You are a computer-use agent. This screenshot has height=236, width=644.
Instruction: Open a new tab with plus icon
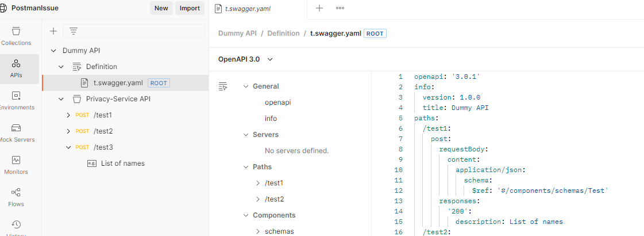click(319, 8)
